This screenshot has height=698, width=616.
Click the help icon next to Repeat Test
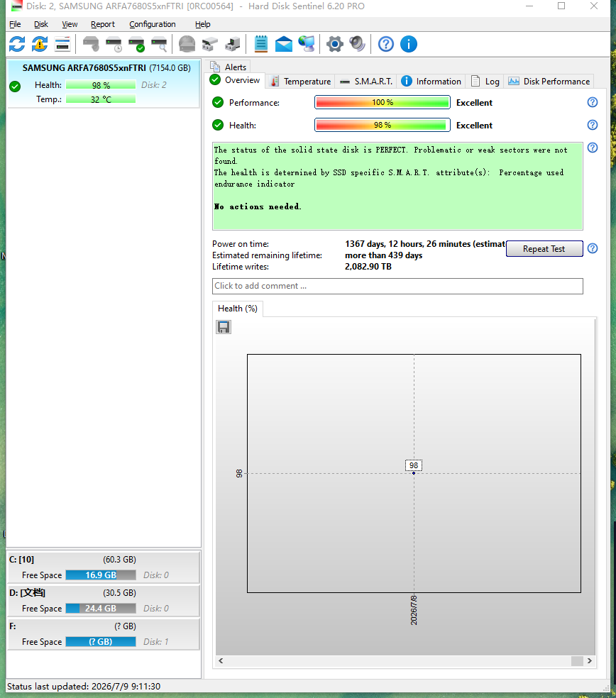593,248
